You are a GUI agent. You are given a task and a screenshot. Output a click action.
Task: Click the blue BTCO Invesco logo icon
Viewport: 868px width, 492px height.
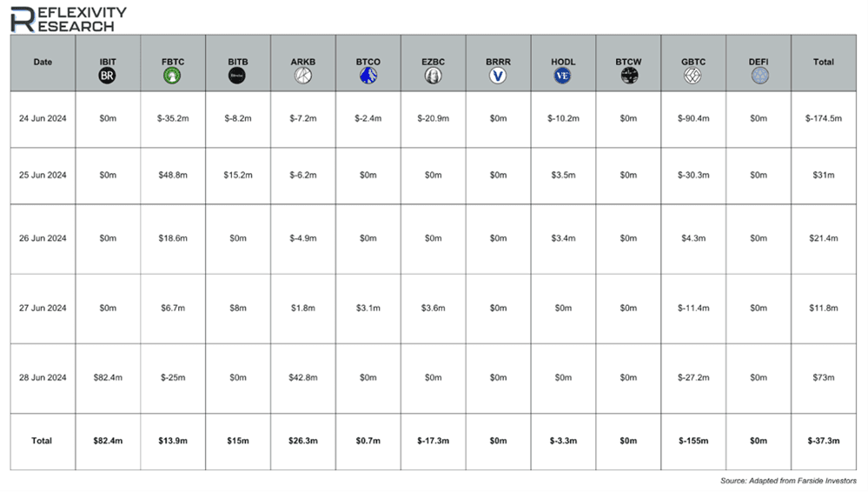[x=368, y=76]
